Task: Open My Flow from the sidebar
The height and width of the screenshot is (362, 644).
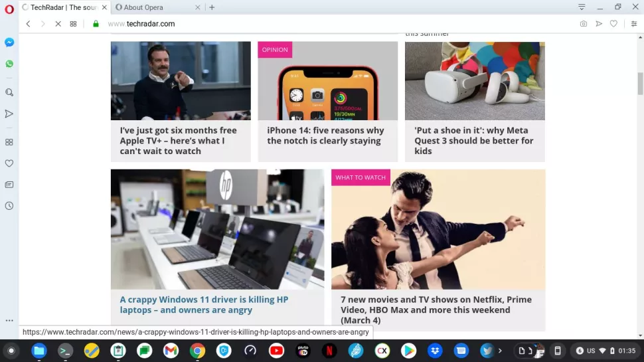Action: tap(9, 114)
